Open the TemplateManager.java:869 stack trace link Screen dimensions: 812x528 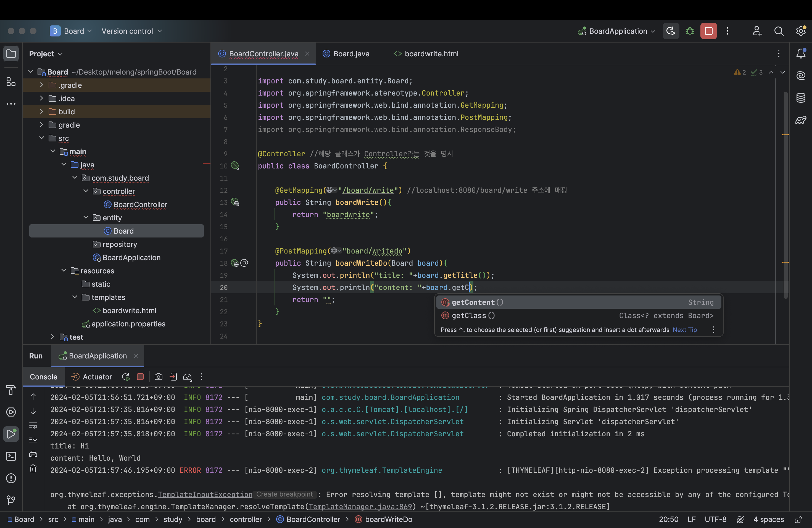click(360, 506)
